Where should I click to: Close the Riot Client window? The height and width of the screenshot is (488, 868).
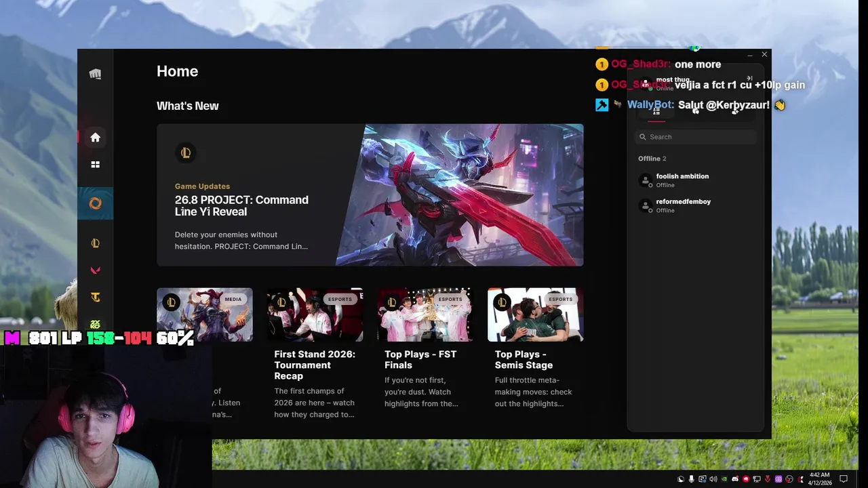[764, 54]
